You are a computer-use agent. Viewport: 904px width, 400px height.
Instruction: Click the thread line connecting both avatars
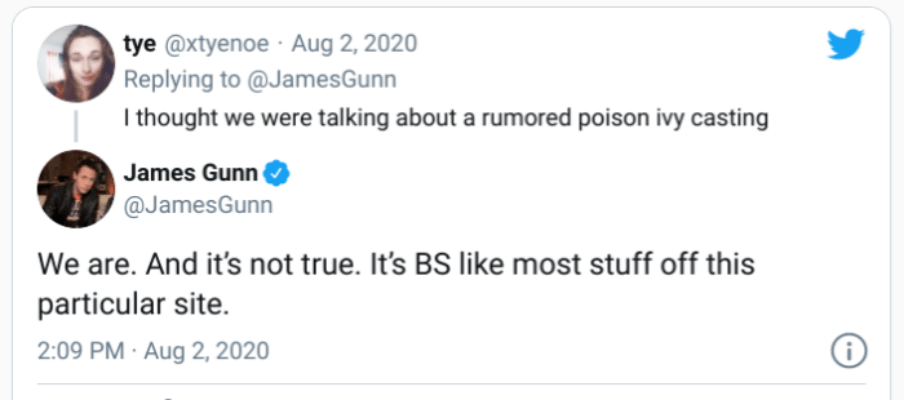[x=75, y=128]
